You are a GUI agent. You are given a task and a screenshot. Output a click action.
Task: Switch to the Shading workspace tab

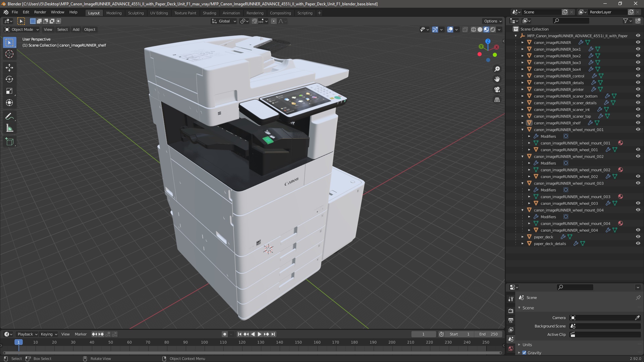[209, 13]
